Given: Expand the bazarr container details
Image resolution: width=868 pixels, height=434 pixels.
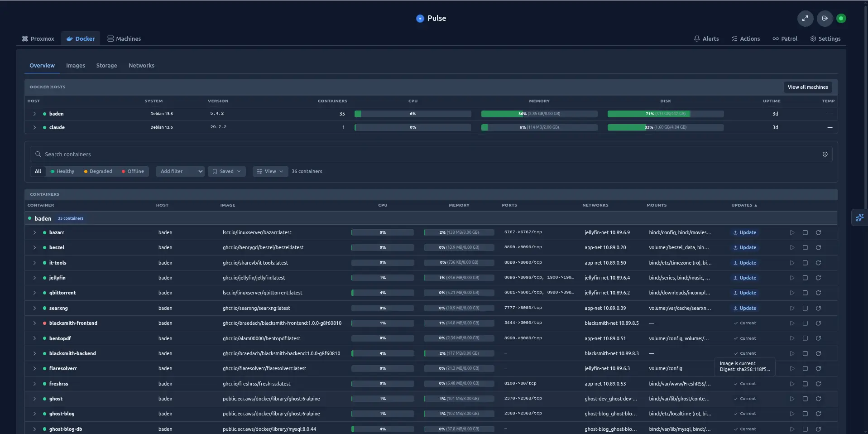Looking at the screenshot, I should tap(34, 233).
